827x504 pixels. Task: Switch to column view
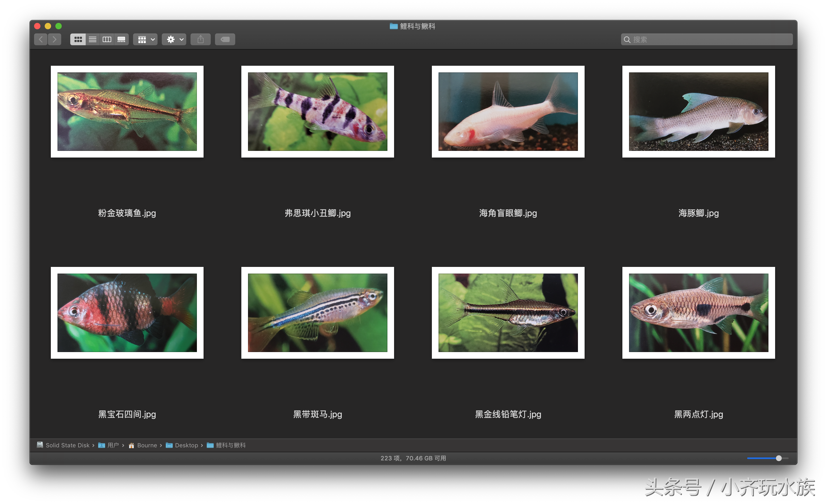point(107,40)
